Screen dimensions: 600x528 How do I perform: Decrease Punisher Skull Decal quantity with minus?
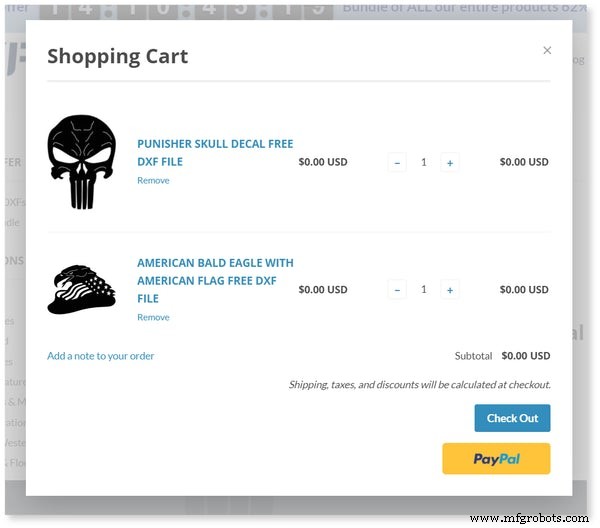(x=397, y=162)
